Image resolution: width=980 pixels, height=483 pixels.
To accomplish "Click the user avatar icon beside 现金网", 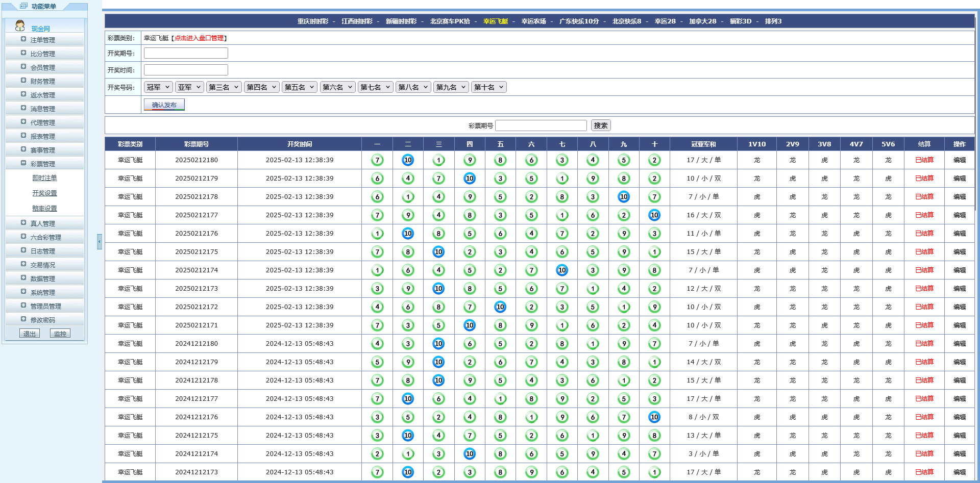I will click(20, 26).
